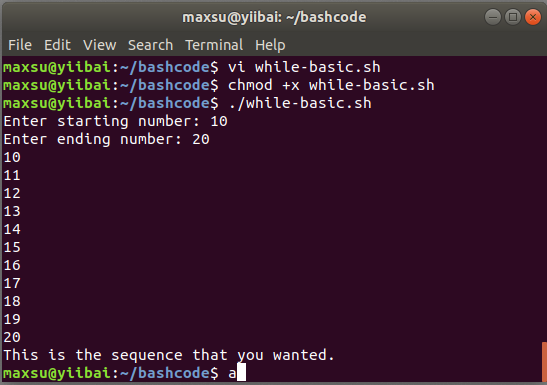Image resolution: width=547 pixels, height=385 pixels.
Task: Click the window title maxsu@yiibai: ~/bashcode
Action: point(274,17)
